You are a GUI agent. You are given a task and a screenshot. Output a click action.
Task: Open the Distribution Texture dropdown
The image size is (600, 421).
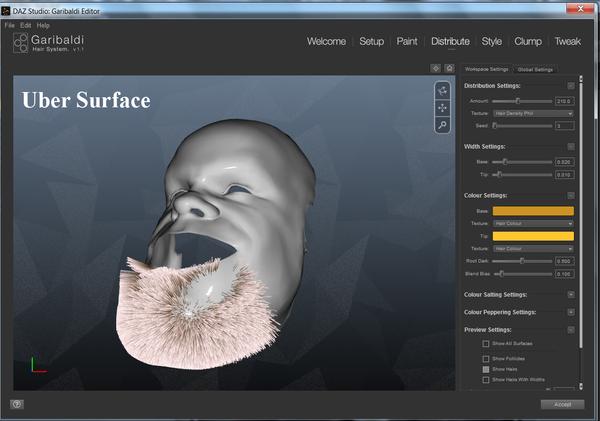point(533,113)
